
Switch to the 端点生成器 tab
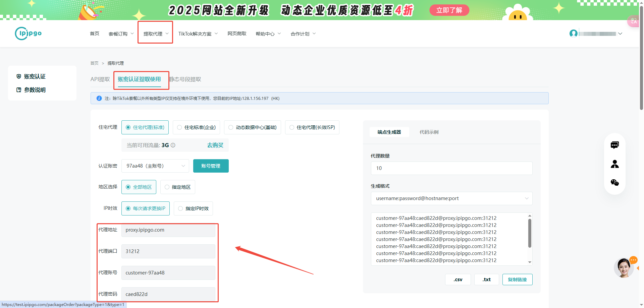(389, 132)
